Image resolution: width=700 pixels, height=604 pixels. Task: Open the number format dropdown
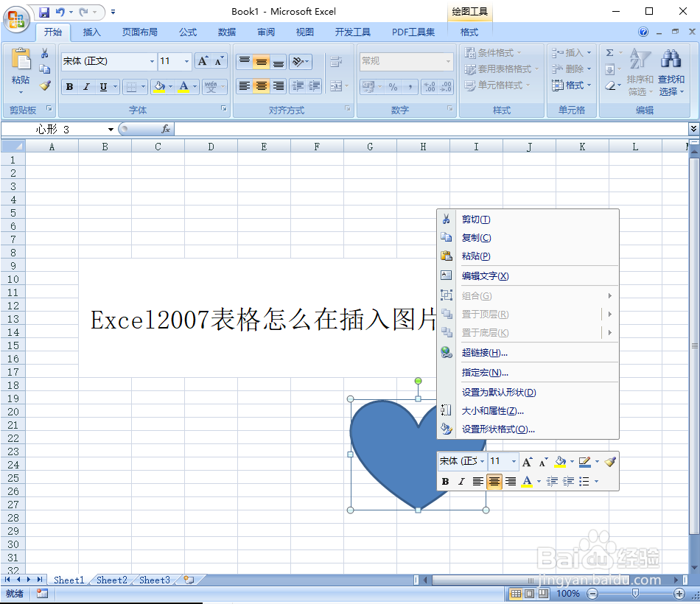[x=448, y=61]
